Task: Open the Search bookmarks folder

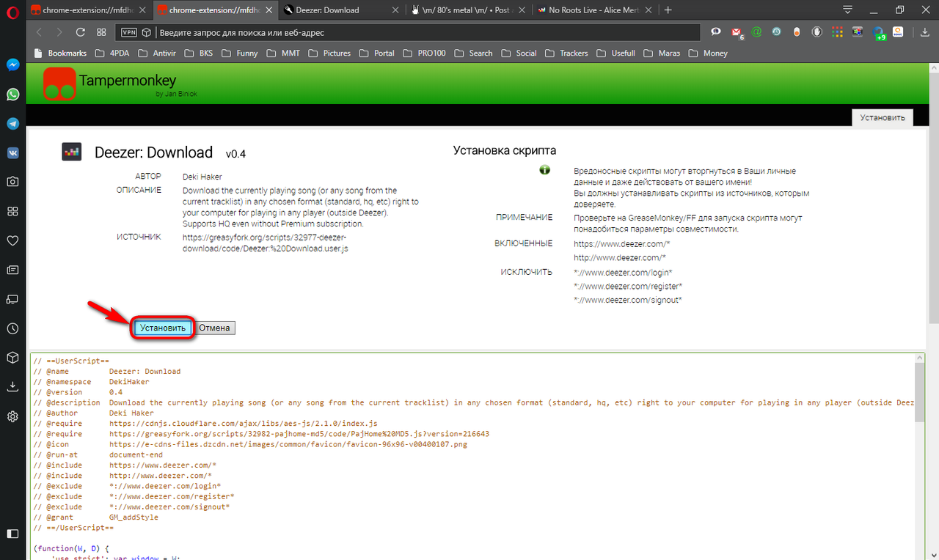Action: point(473,53)
